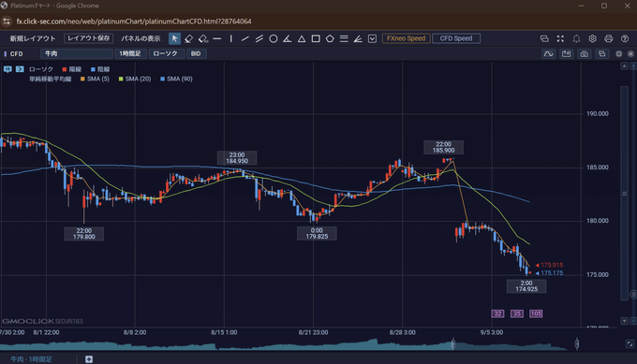Select the trend line drawing tool

pyautogui.click(x=245, y=38)
